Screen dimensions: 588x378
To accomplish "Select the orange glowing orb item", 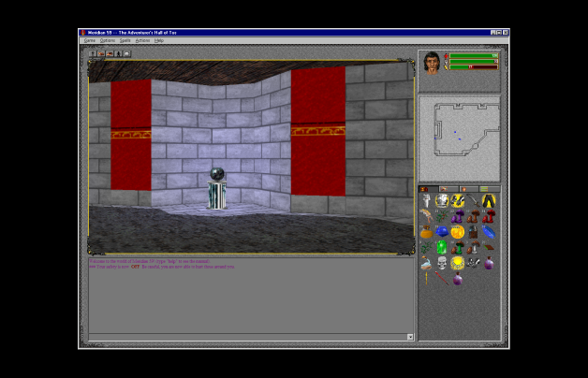I will pos(458,232).
